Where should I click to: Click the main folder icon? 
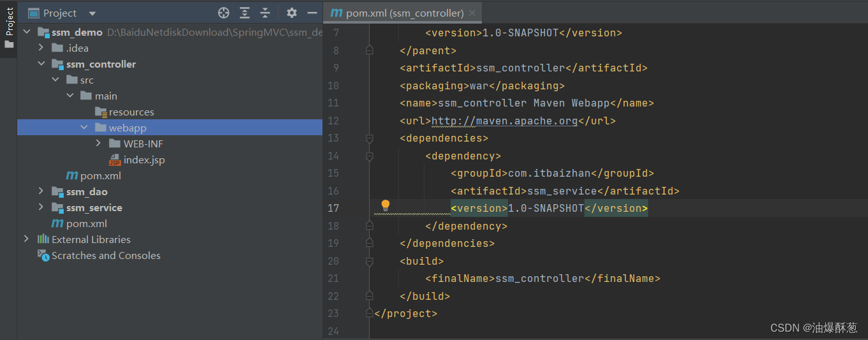click(x=87, y=96)
